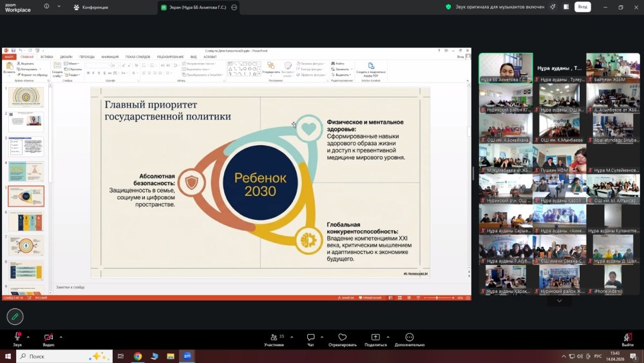Expand the share options arrow beside Поделиться
Image resolution: width=644 pixels, height=363 pixels.
[x=388, y=337]
